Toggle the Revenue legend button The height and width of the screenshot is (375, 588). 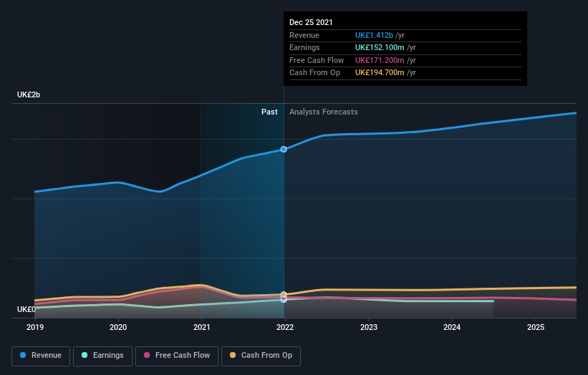point(41,356)
